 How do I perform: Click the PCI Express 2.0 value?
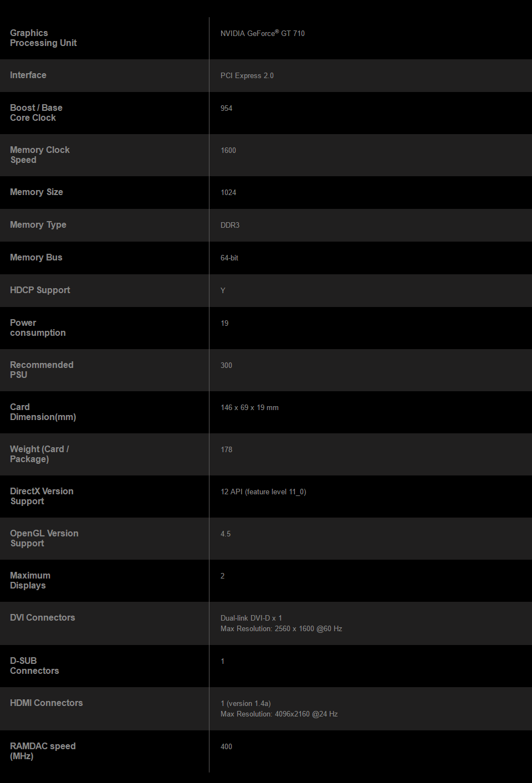pos(247,76)
